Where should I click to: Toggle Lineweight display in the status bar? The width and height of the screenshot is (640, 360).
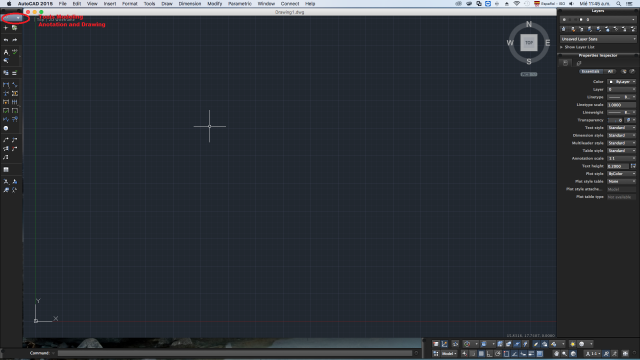coord(531,353)
